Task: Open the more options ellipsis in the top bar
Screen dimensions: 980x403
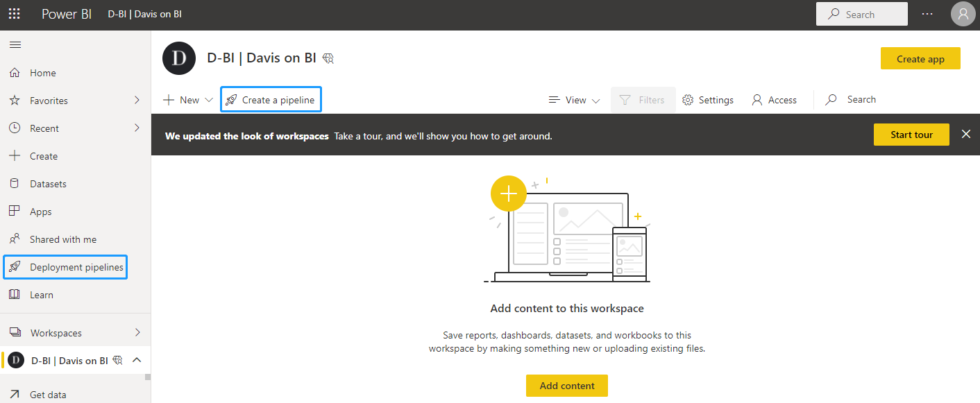Action: pos(927,14)
